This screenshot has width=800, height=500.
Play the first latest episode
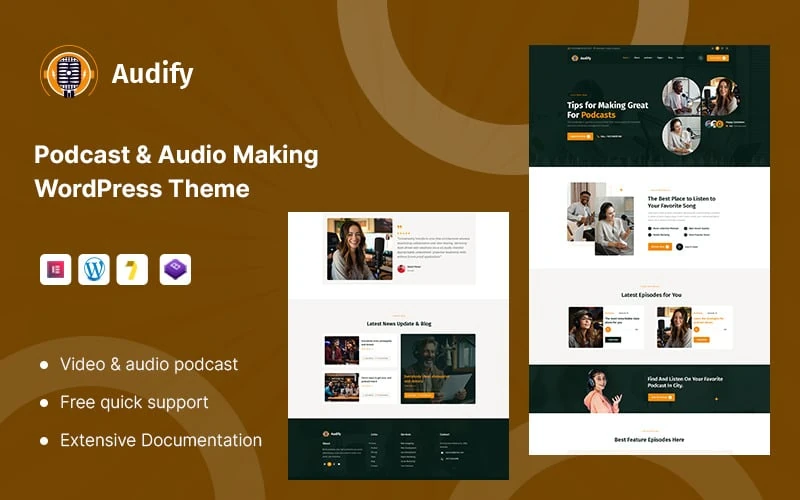[x=608, y=330]
